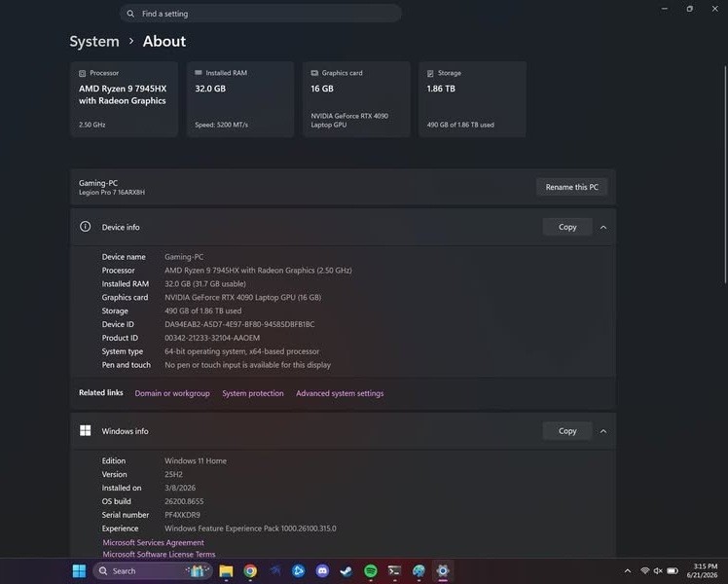Show hidden system tray icons
728x584 pixels.
click(x=628, y=571)
